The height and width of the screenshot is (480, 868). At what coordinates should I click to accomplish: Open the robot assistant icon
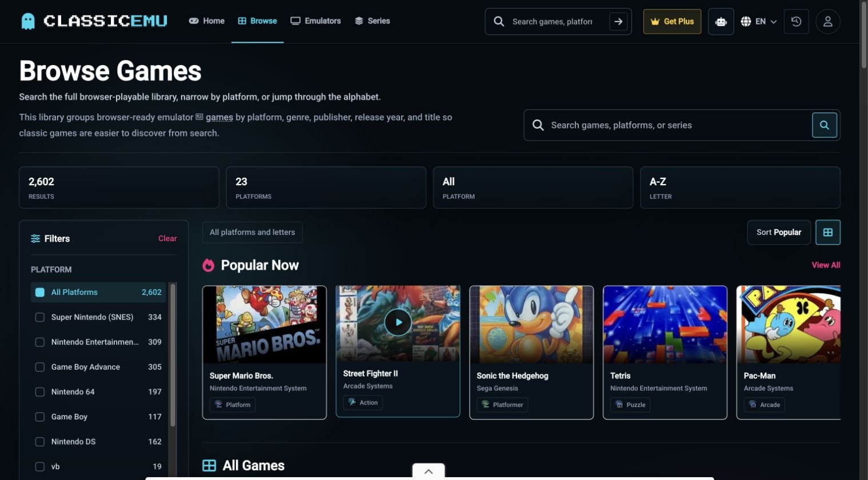(721, 22)
